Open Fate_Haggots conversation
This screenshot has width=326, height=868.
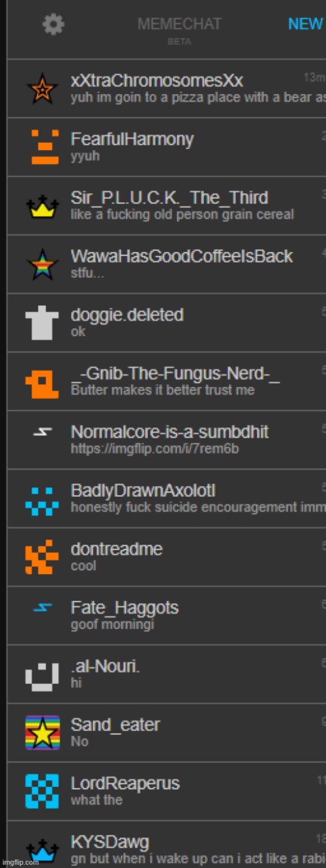point(166,616)
